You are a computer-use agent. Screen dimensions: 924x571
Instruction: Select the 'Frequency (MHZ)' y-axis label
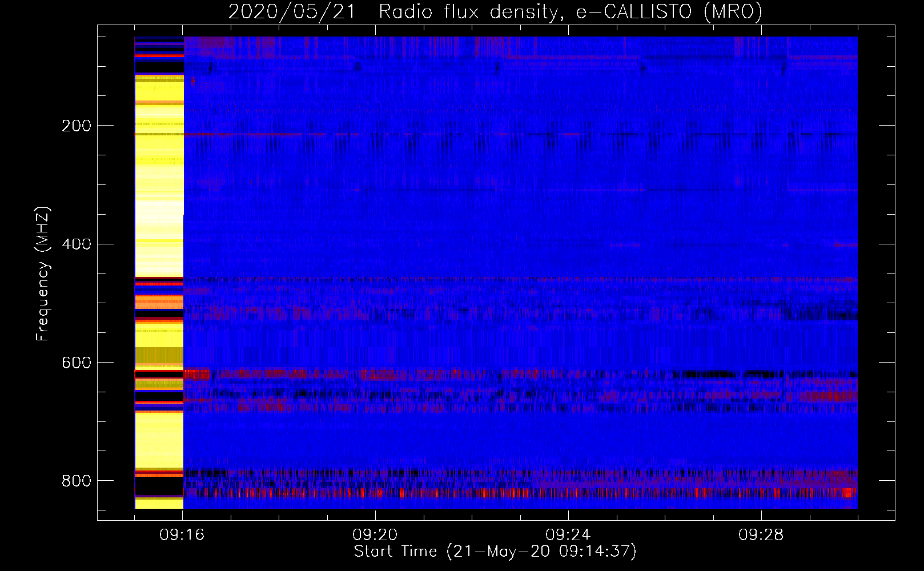(42, 274)
